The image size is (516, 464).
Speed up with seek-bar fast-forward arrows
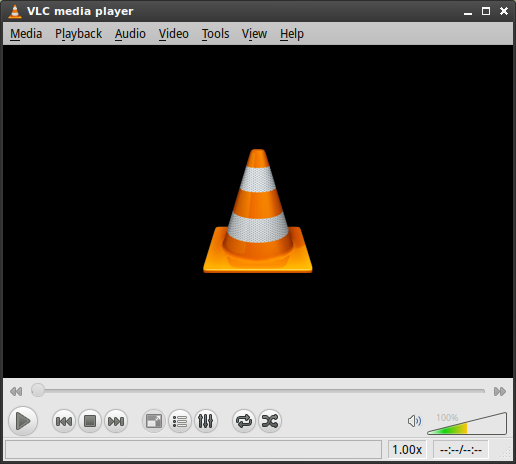click(500, 391)
